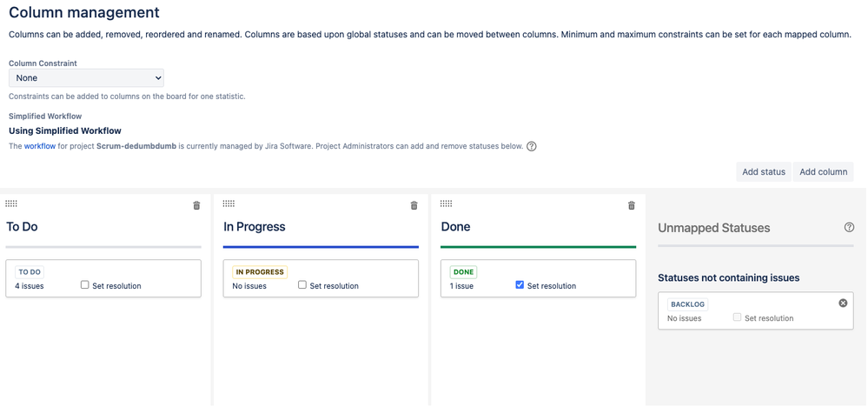
Task: Select the Done column drag handle icon
Action: (x=447, y=203)
